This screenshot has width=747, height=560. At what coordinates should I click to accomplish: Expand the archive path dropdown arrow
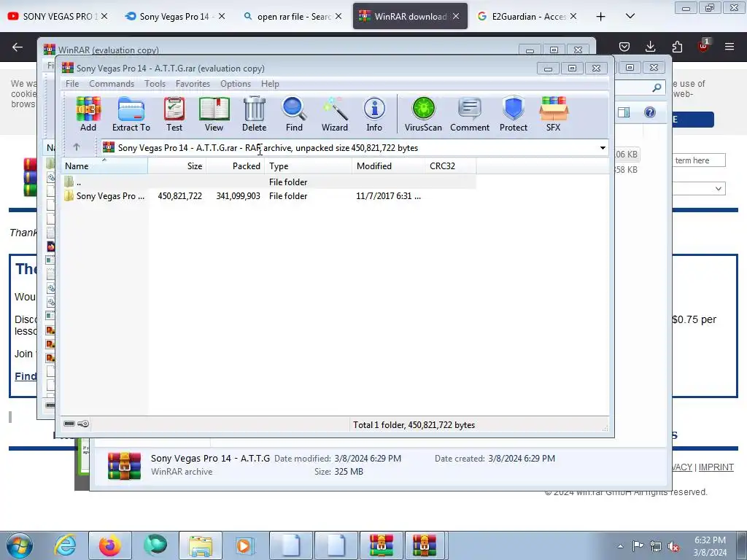click(x=603, y=147)
